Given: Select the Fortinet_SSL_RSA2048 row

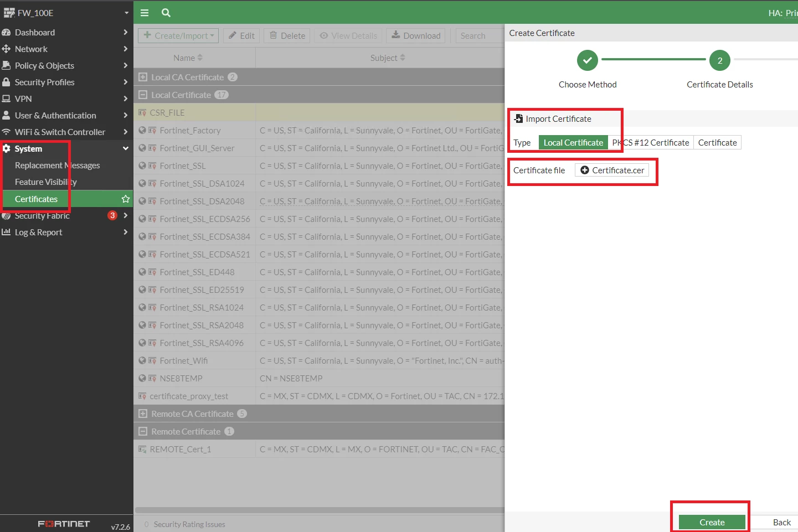Looking at the screenshot, I should 319,325.
